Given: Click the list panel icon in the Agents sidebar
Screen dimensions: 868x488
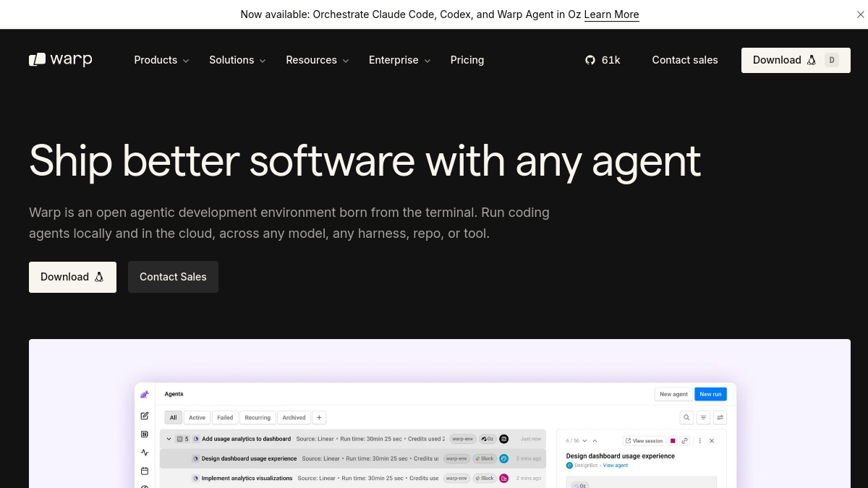Looking at the screenshot, I should [145, 435].
